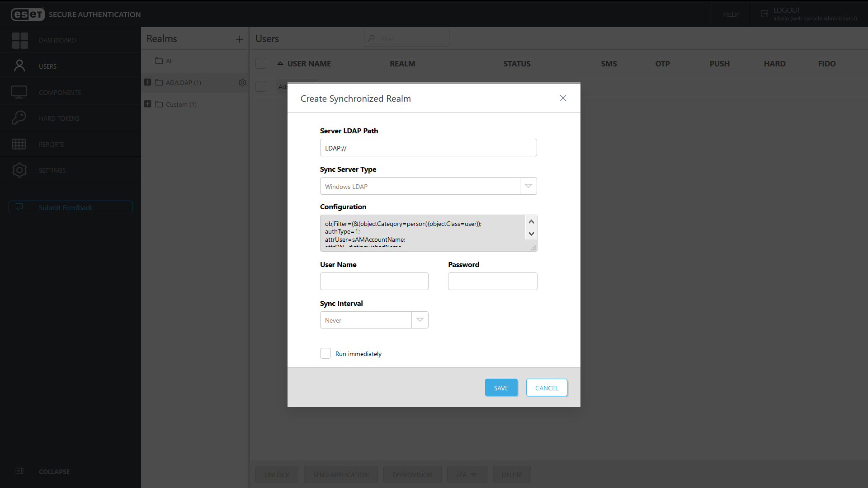Click the Dashboard grid icon
The width and height of the screenshot is (868, 488).
click(x=19, y=40)
